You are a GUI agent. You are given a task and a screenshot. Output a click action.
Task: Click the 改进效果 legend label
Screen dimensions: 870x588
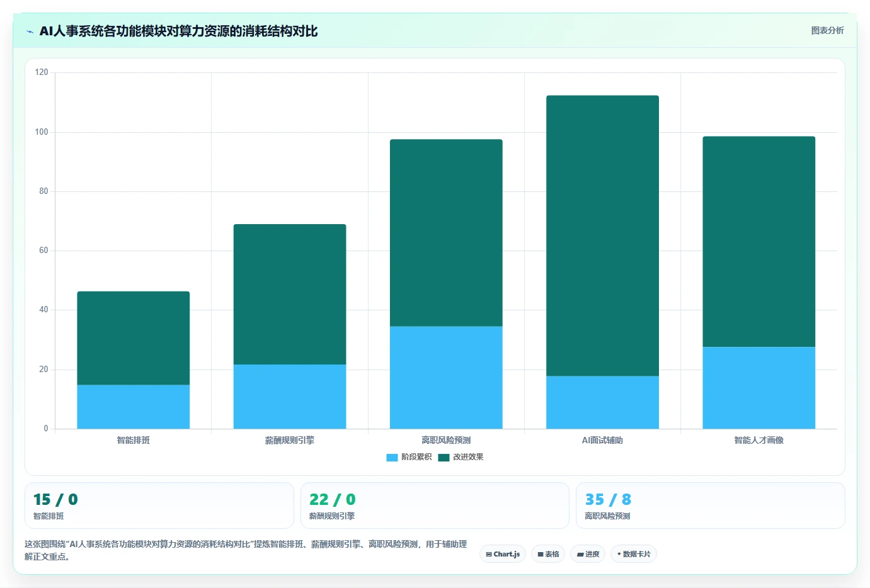468,457
